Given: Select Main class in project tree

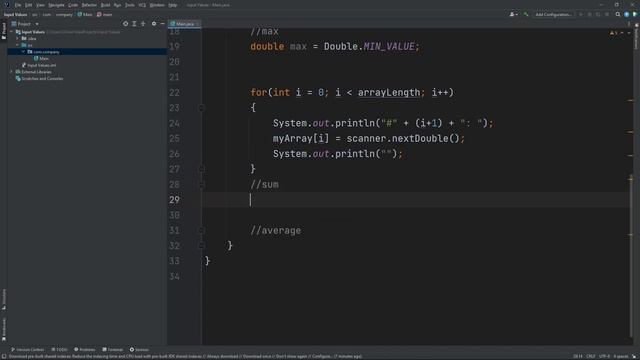Looking at the screenshot, I should click(x=41, y=59).
